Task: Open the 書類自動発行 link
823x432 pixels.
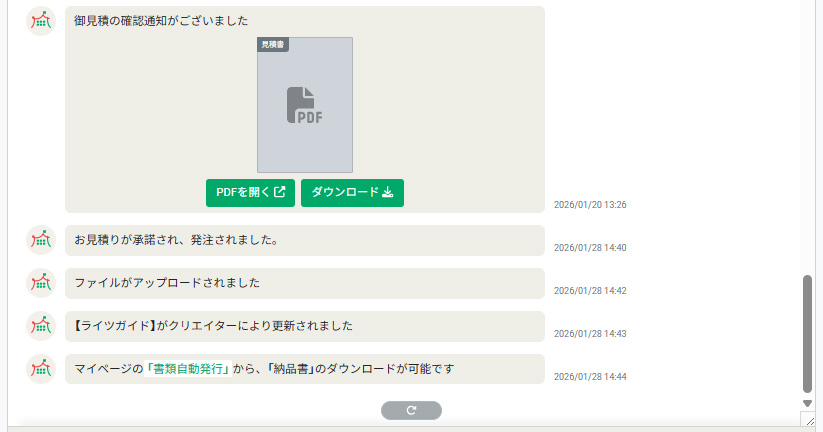Action: tap(188, 369)
